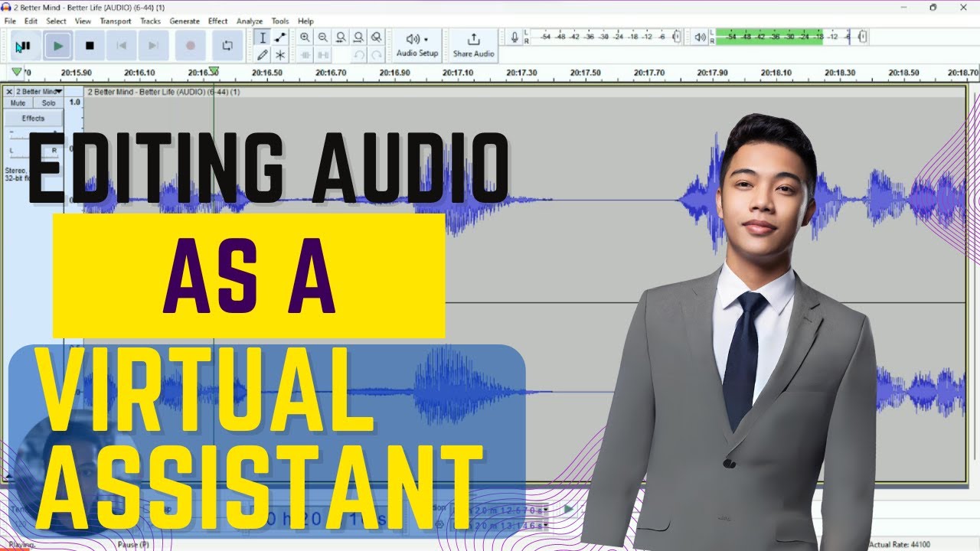Mute the 2 Better Mind track
This screenshot has height=551, width=980.
click(x=18, y=103)
